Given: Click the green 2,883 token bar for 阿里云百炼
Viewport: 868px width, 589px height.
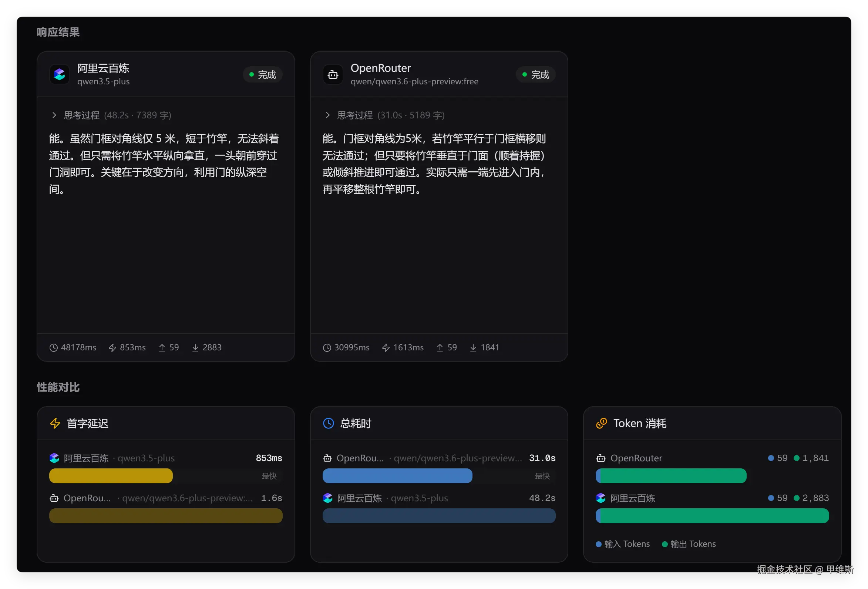Looking at the screenshot, I should (x=712, y=516).
